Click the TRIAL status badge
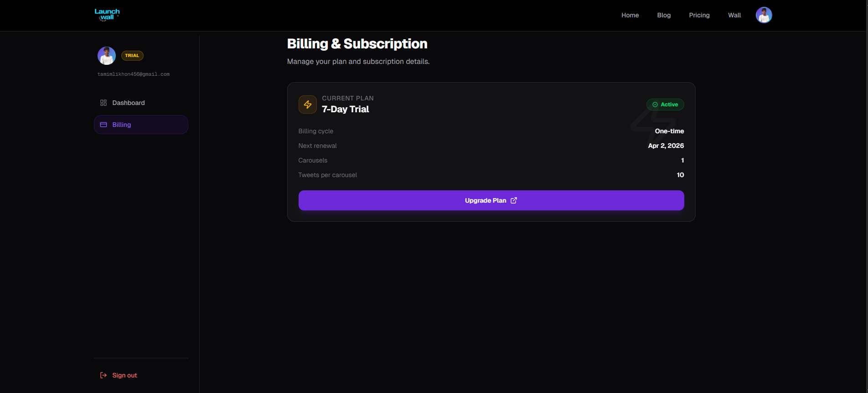868x393 pixels. [x=132, y=55]
